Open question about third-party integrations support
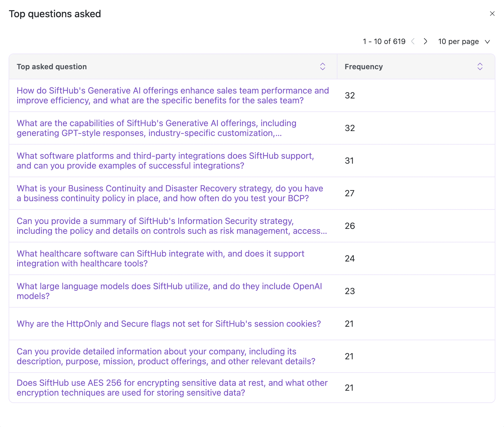 coord(165,161)
